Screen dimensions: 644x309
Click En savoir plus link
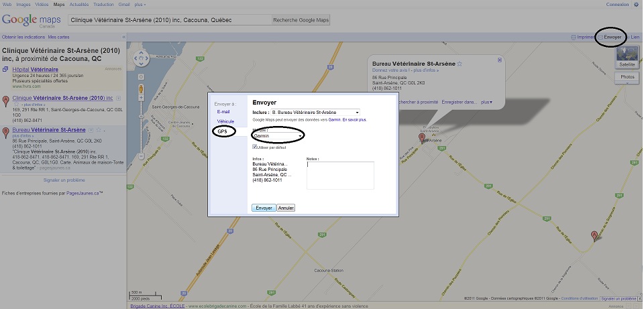354,120
